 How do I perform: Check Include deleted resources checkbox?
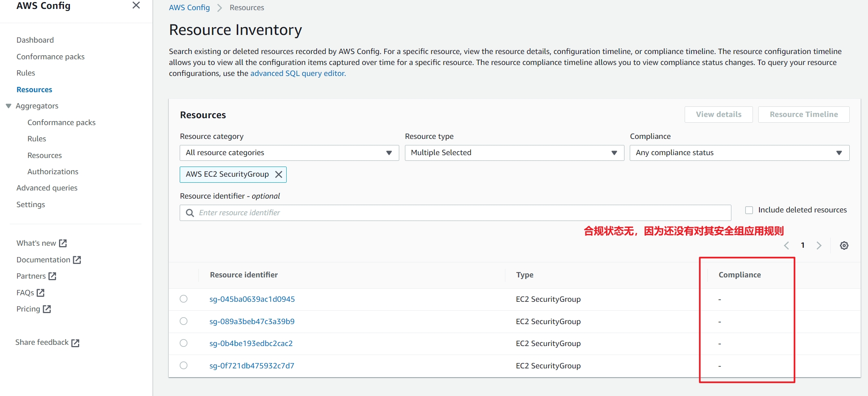pos(749,210)
